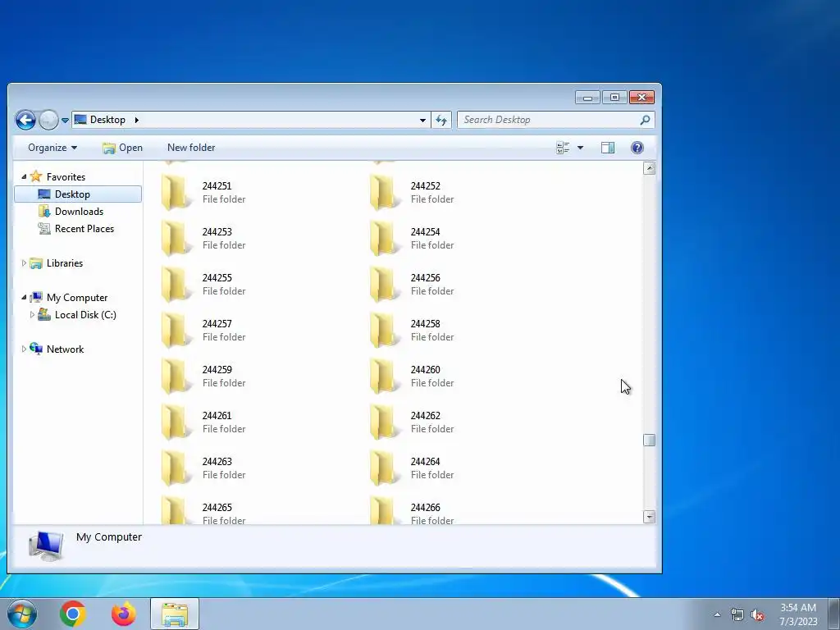Click My Computer icon in details pane

(46, 546)
